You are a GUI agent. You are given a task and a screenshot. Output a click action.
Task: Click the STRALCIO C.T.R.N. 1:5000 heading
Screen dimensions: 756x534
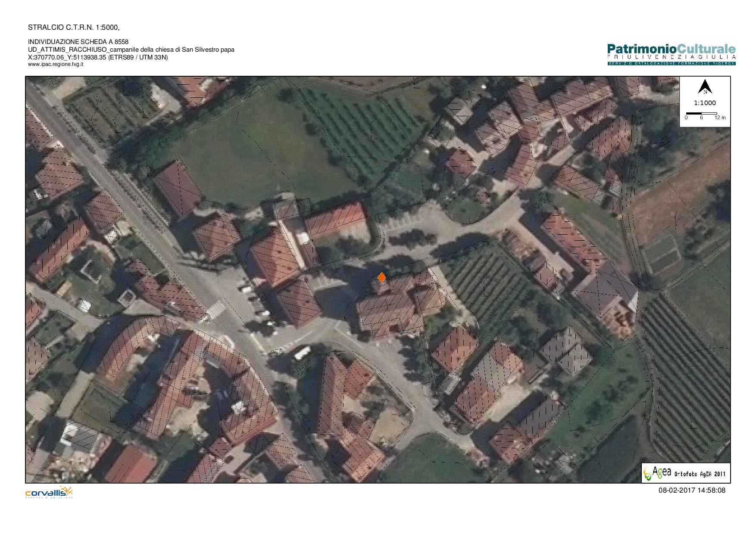tap(73, 28)
